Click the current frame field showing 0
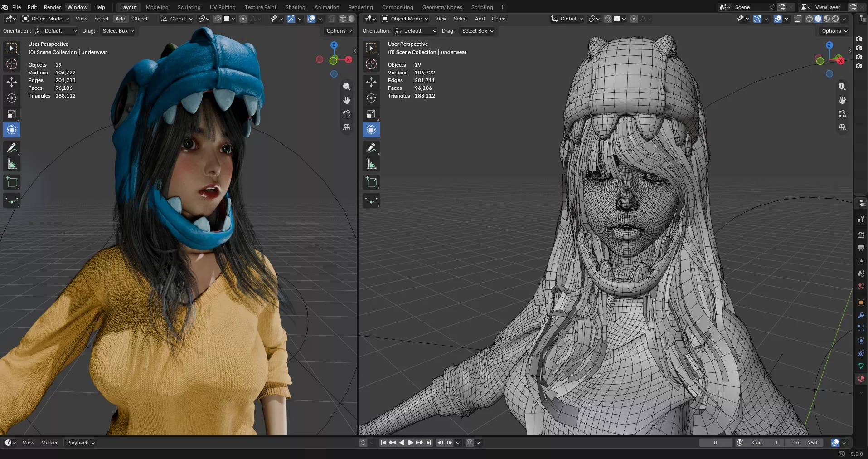Screen dimensions: 868x459 [715, 443]
